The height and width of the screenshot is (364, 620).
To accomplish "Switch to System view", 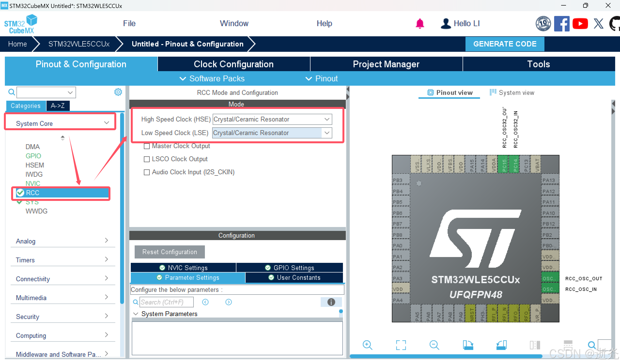I will point(512,92).
